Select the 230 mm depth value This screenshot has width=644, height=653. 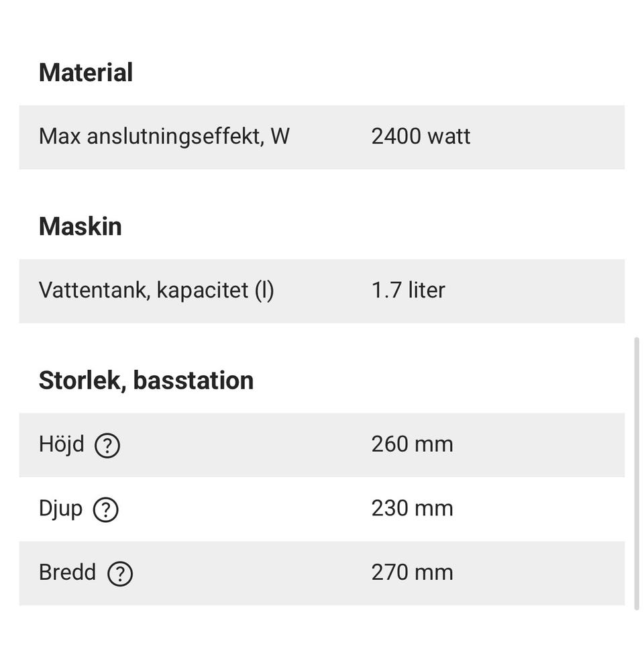pos(412,509)
